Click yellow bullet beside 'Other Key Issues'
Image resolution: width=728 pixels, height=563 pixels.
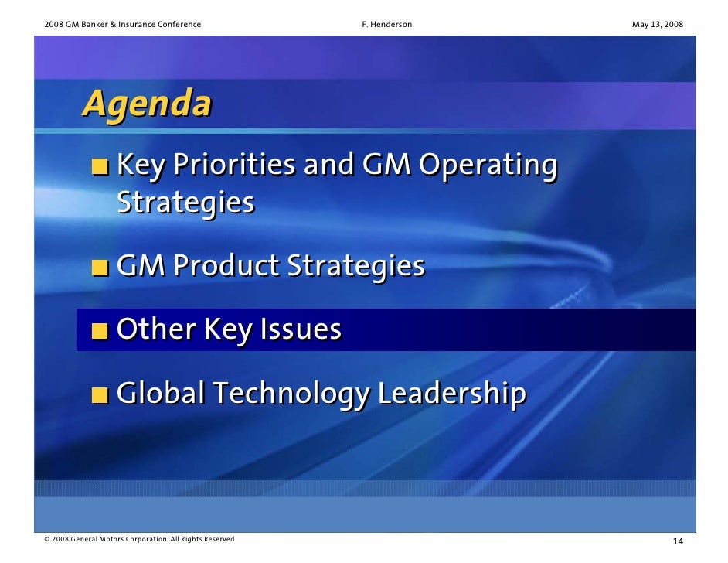100,331
